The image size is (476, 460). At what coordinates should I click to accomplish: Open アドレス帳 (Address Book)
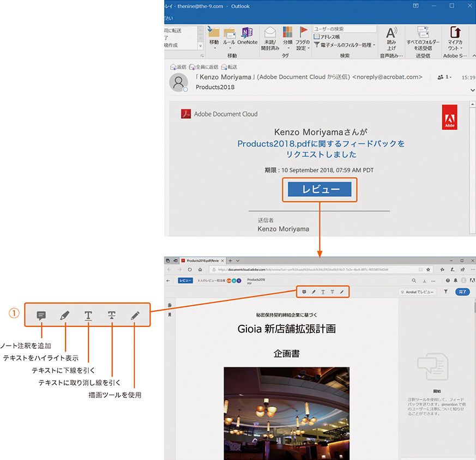[327, 37]
